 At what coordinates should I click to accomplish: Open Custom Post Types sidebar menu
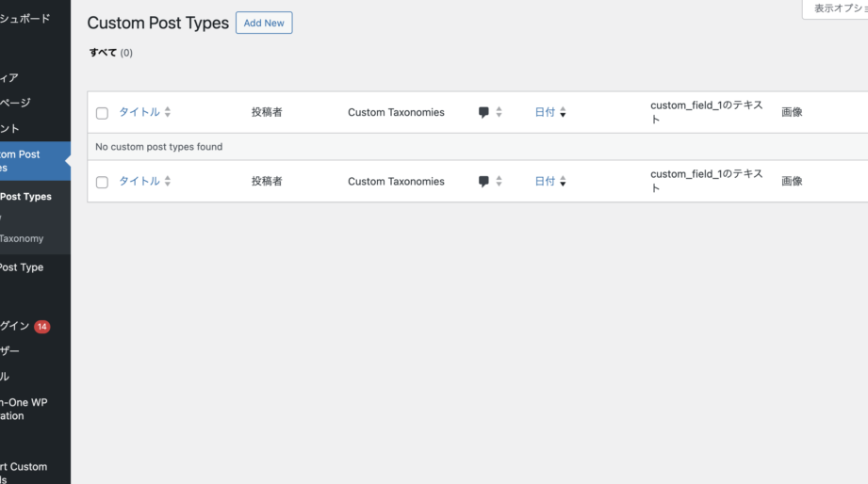(x=36, y=161)
